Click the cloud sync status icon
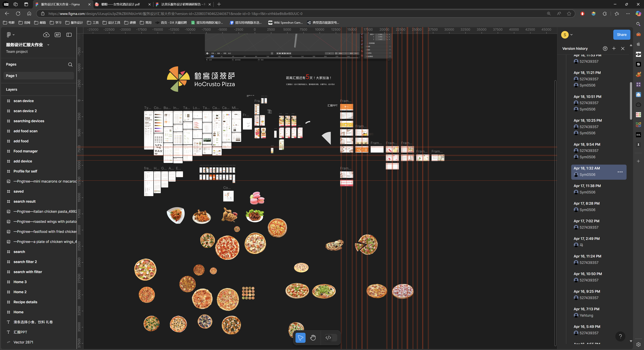Screen dimensions: 644x350 (46, 35)
